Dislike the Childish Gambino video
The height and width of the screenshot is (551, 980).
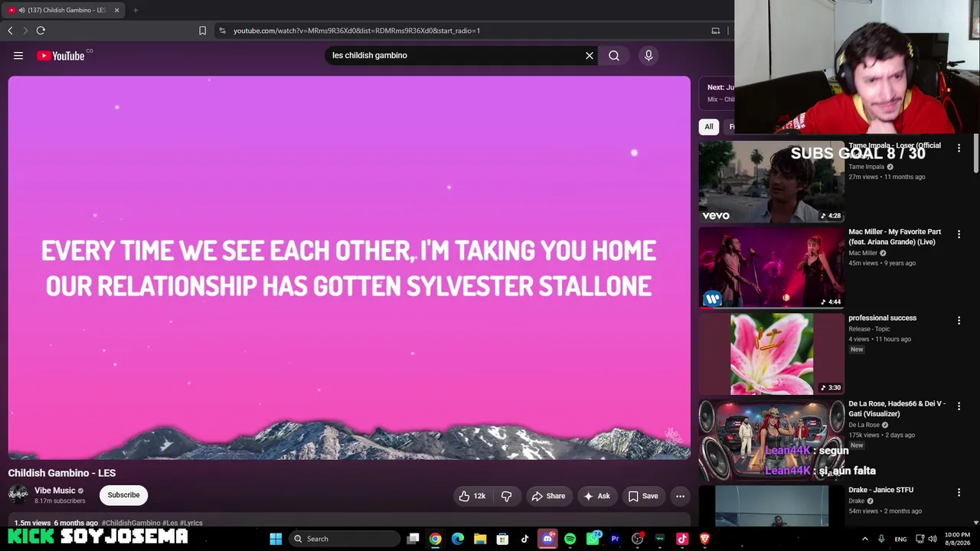[x=506, y=496]
